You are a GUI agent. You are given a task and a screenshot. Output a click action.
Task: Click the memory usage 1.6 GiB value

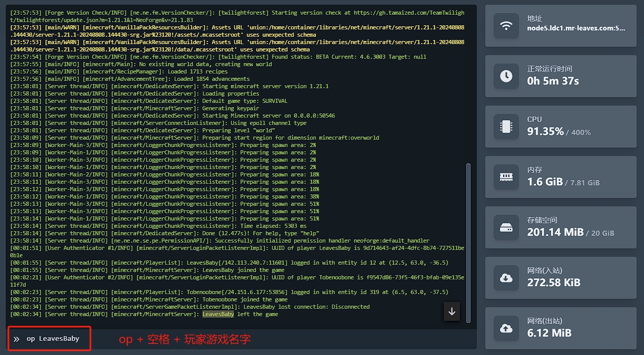[x=545, y=182]
